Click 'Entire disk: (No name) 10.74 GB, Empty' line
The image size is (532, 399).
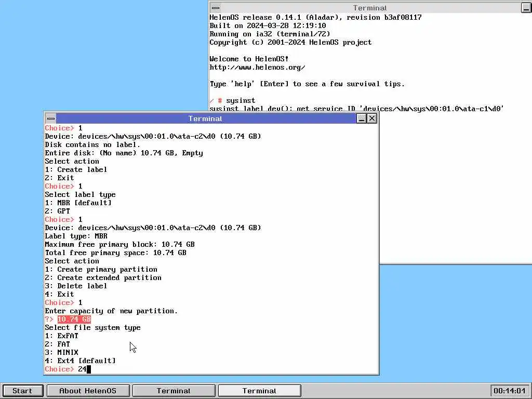point(124,153)
